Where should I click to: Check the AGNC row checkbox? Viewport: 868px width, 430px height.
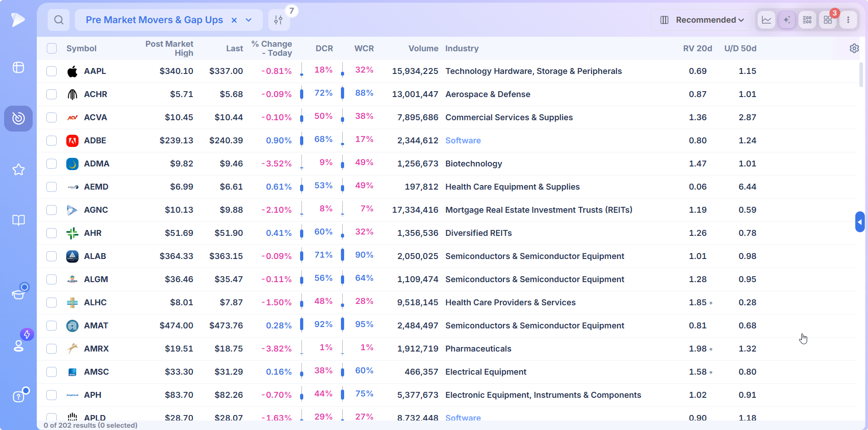click(52, 210)
